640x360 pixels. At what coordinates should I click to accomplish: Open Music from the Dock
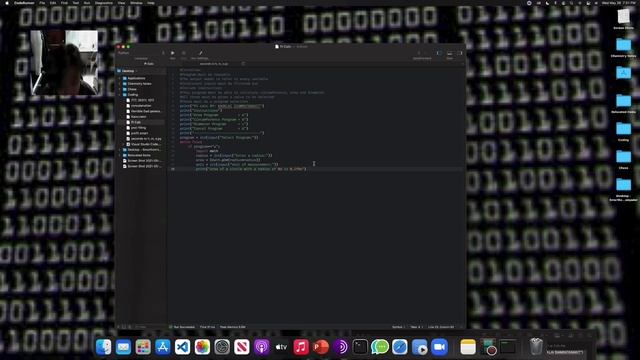[x=301, y=347]
